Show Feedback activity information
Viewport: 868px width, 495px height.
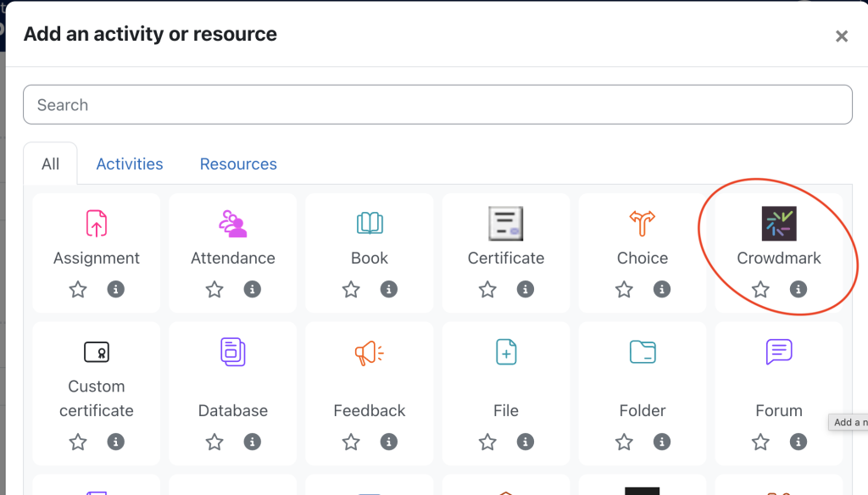click(x=388, y=442)
